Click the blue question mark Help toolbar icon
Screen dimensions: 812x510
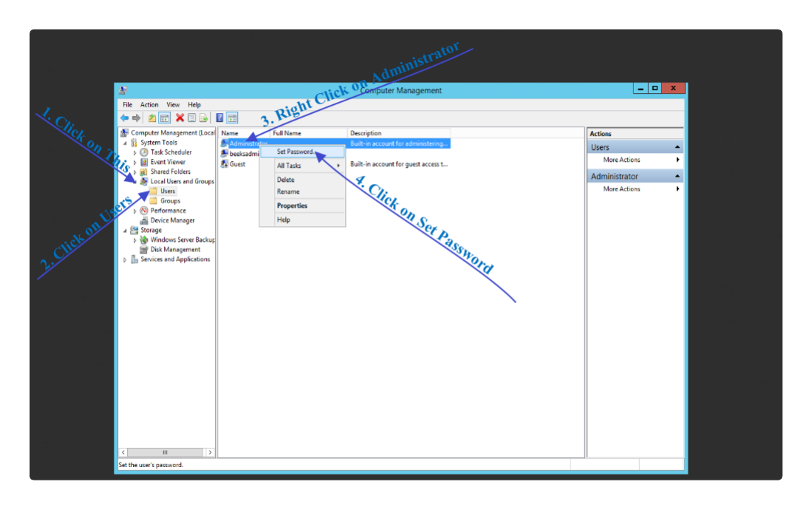pos(219,118)
